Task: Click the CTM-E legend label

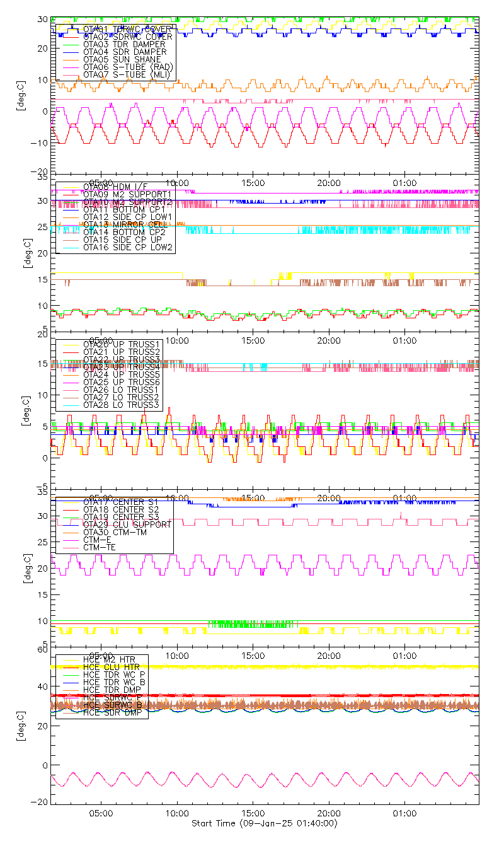Action: pos(98,540)
